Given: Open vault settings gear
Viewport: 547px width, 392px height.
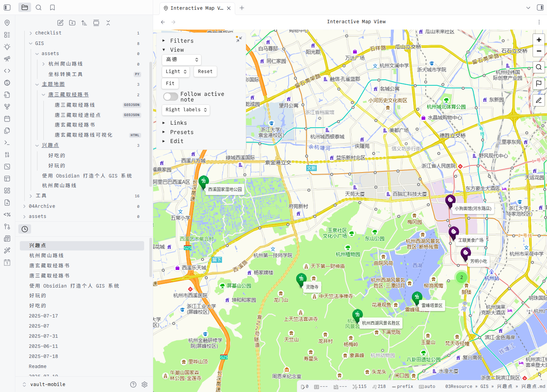Looking at the screenshot, I should [145, 385].
